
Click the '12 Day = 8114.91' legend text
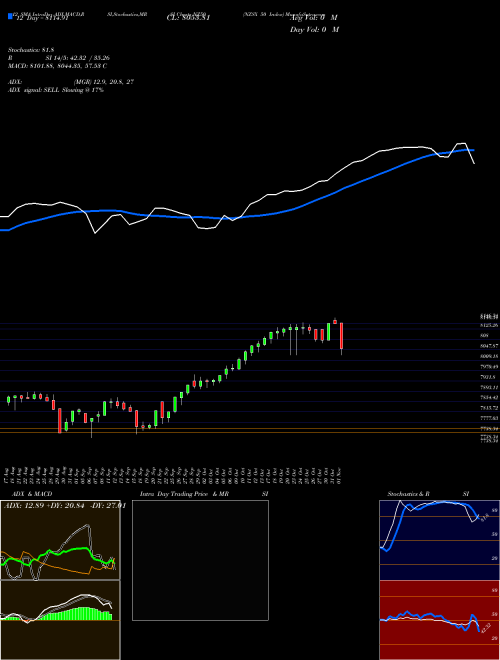(42, 18)
